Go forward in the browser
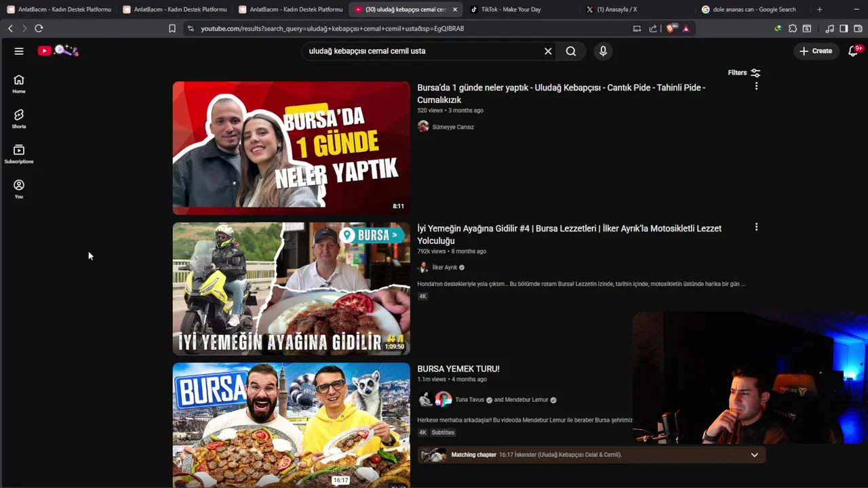The image size is (868, 488). click(x=24, y=28)
